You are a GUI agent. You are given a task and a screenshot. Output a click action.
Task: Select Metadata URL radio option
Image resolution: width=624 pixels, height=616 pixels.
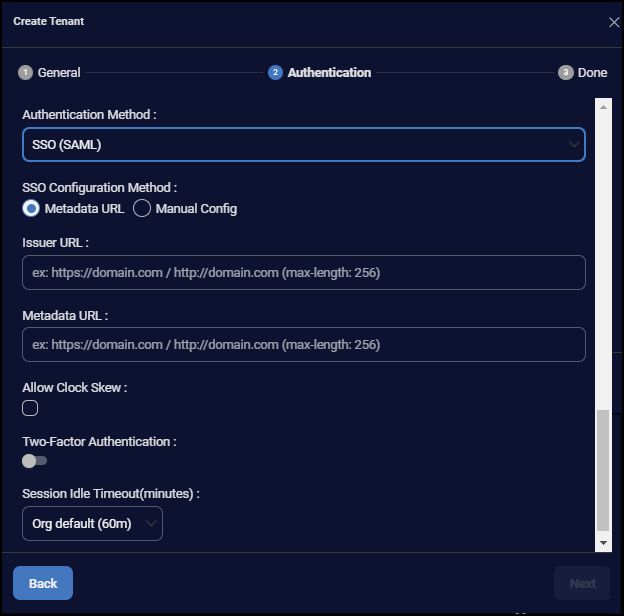pyautogui.click(x=31, y=209)
